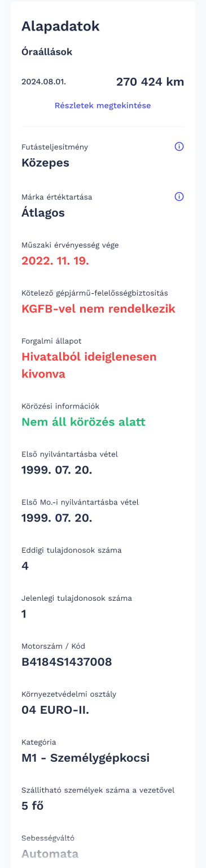
Task: Open info icon next to Futásteljesítmény
Action: pyautogui.click(x=179, y=146)
